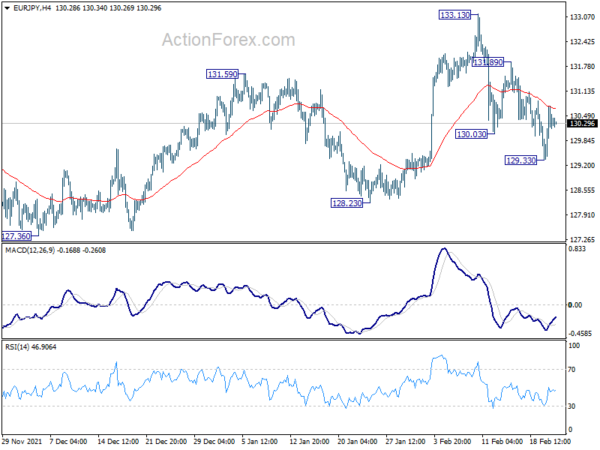Click the 18 Feb 12:00 time label

tap(550, 441)
